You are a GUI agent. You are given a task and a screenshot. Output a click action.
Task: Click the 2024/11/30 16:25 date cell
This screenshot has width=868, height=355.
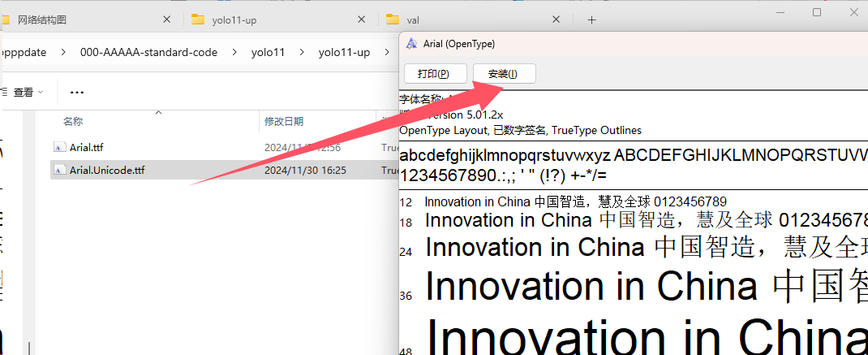pyautogui.click(x=305, y=171)
